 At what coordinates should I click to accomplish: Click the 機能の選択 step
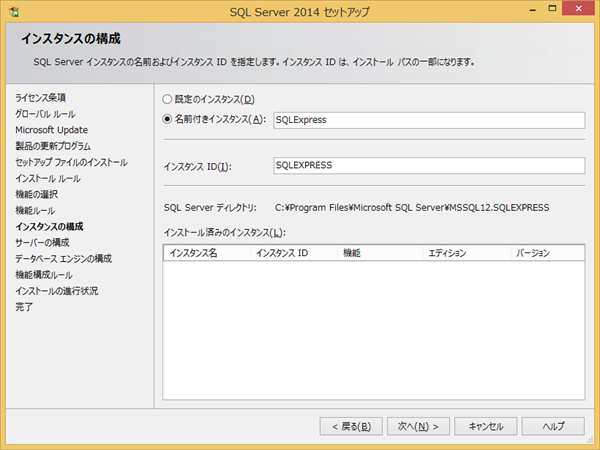tap(37, 194)
